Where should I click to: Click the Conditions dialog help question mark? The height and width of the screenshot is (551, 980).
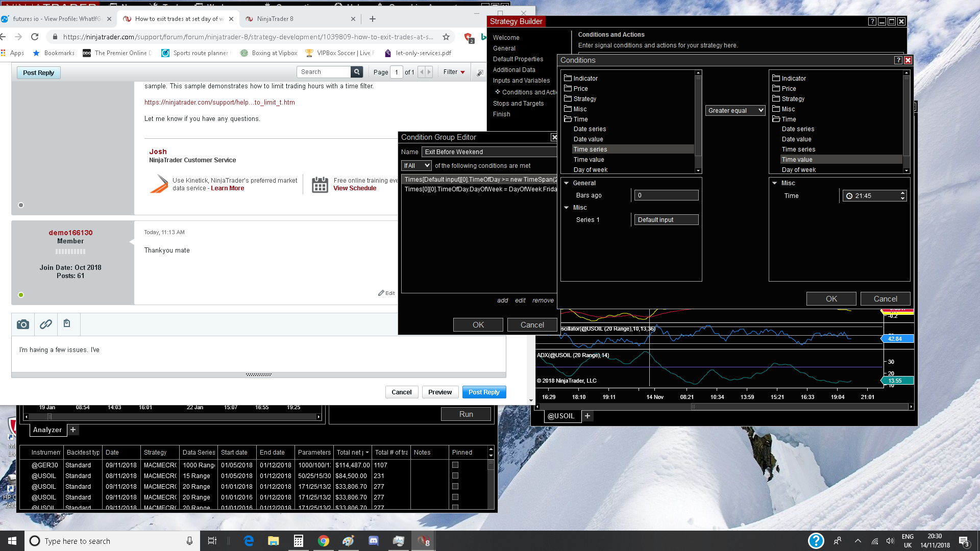point(898,60)
